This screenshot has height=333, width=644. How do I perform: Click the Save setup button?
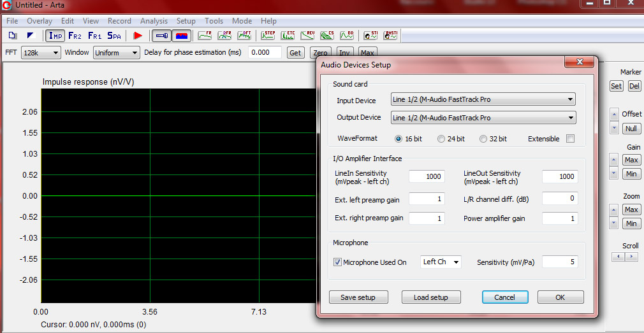coord(353,297)
